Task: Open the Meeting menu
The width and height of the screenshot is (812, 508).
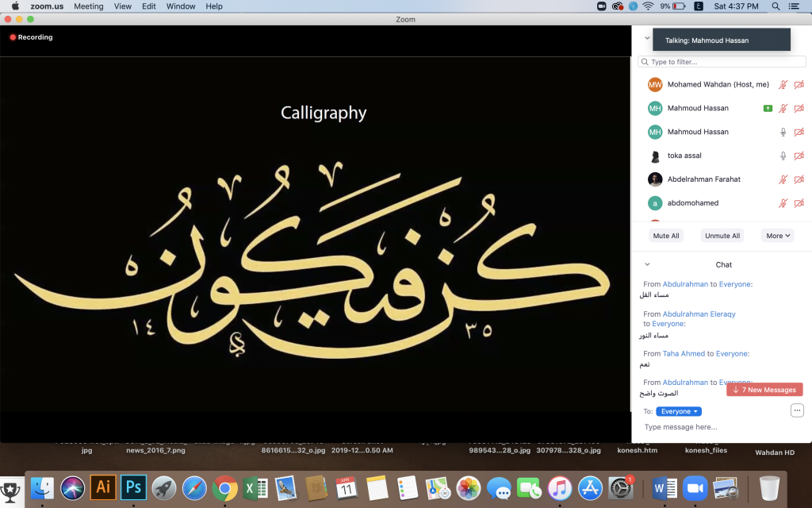Action: 89,6
